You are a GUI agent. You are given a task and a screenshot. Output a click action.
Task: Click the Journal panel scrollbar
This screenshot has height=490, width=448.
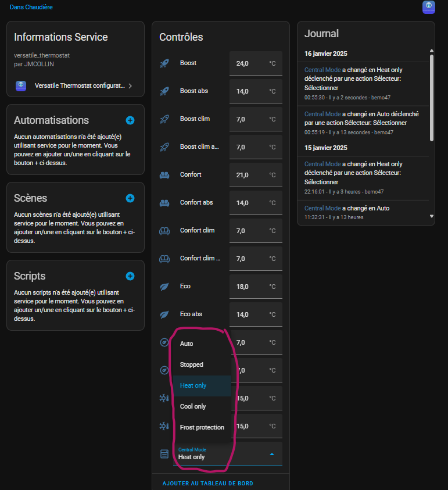[431, 96]
